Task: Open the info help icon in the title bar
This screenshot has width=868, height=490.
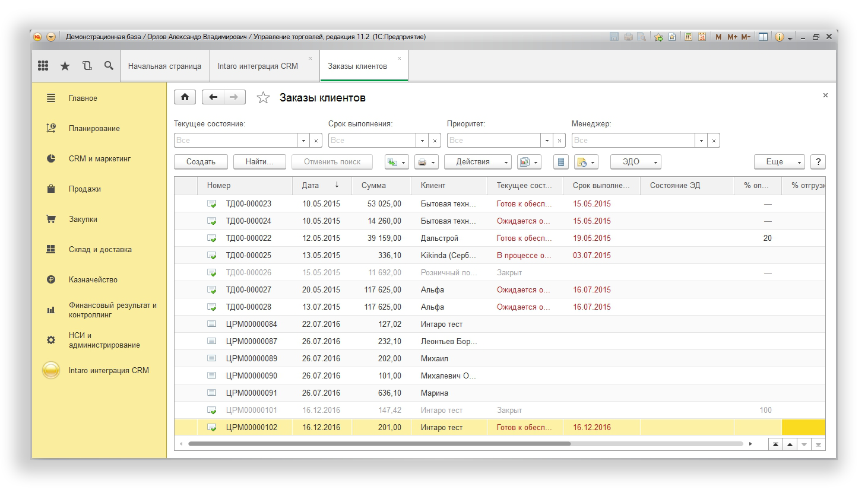Action: pos(780,37)
